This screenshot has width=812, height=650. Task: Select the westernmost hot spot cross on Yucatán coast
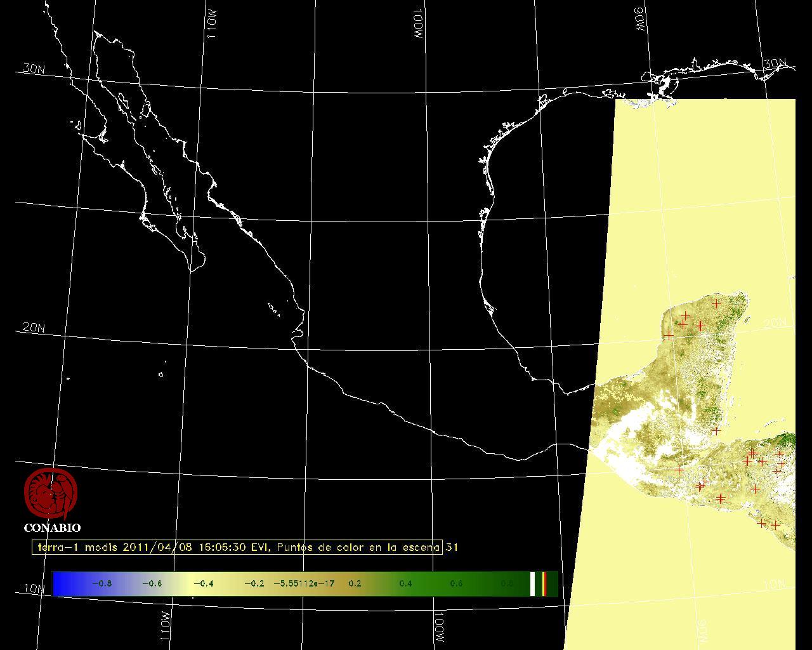[668, 335]
